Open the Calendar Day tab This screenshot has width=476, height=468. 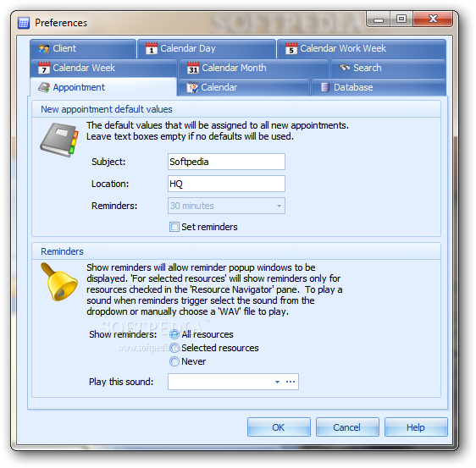click(207, 48)
